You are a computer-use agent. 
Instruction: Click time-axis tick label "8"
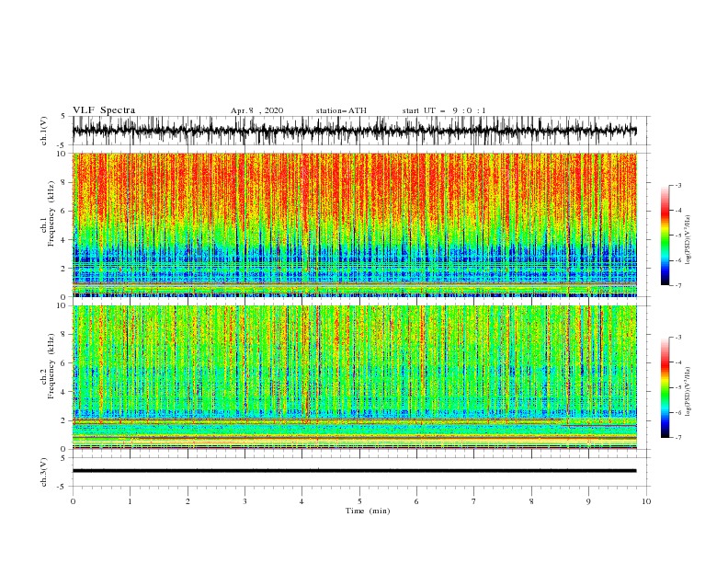(531, 501)
